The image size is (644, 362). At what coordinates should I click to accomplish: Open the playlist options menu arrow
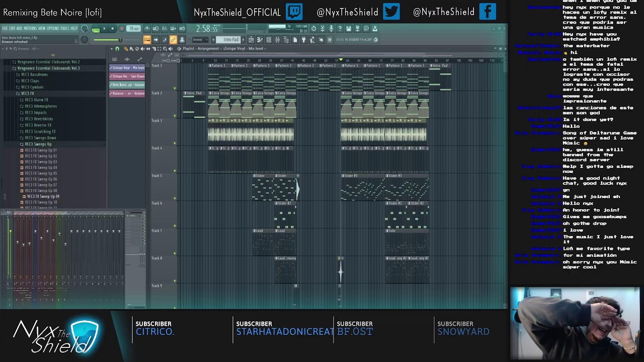(x=112, y=49)
